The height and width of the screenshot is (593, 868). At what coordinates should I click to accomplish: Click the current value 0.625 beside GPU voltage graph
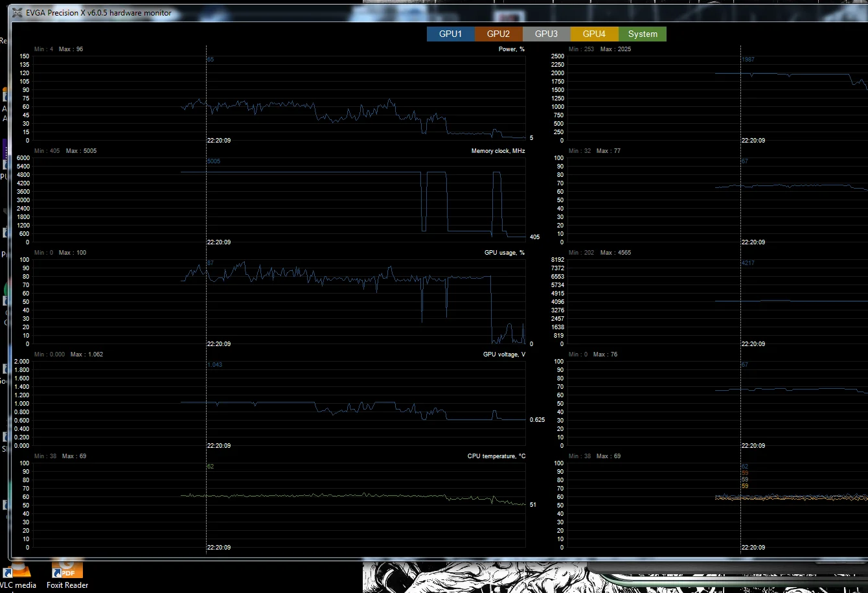[537, 420]
